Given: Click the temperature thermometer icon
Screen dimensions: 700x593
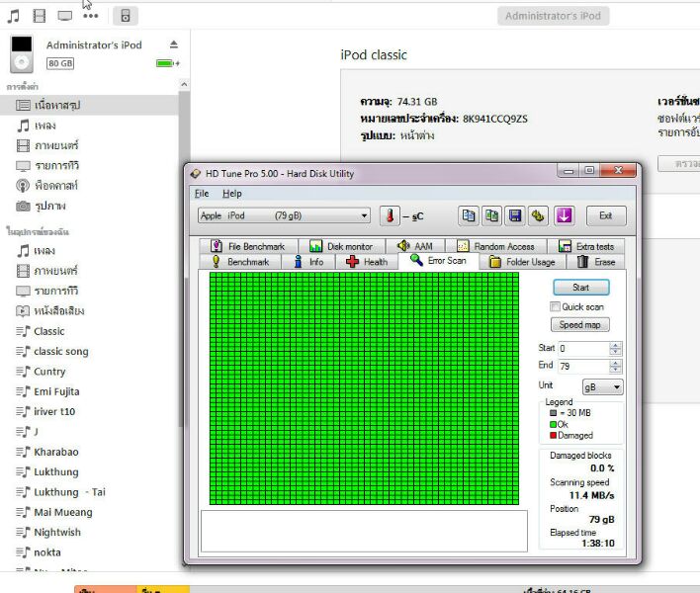Looking at the screenshot, I should 391,215.
